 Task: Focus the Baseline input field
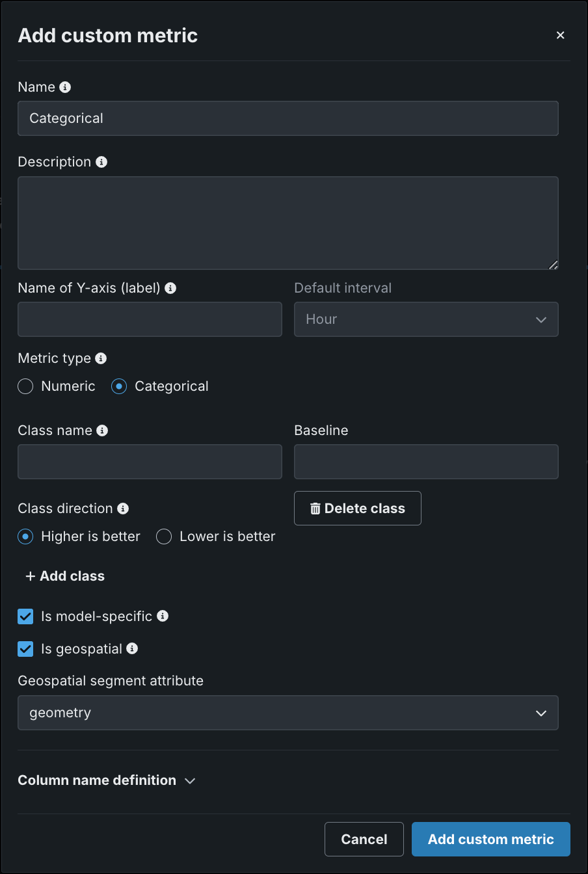[x=426, y=462]
